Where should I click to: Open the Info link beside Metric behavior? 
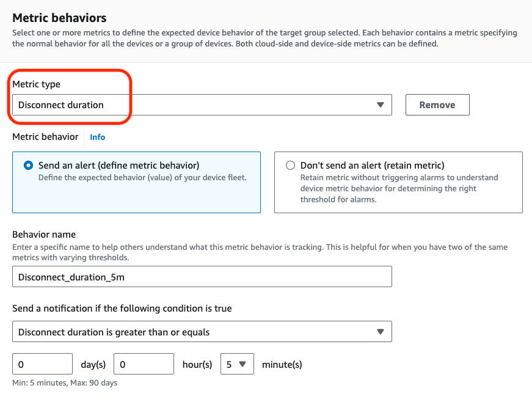(97, 137)
